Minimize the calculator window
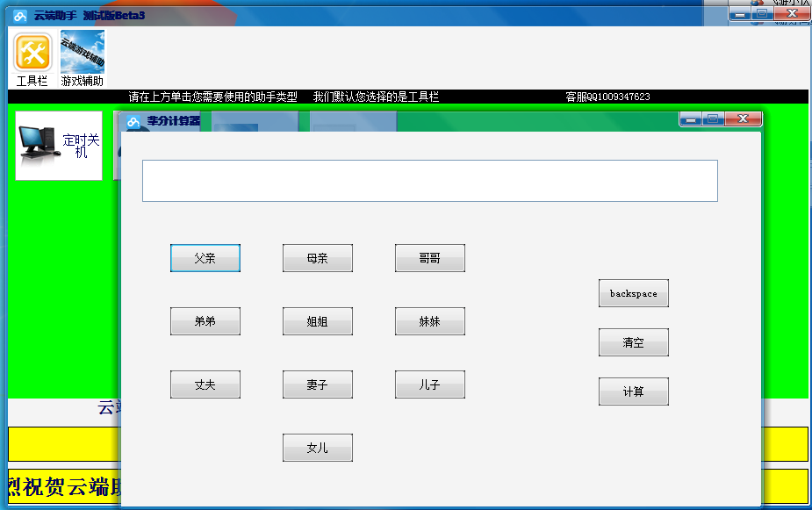Viewport: 812px width, 510px height. click(x=691, y=119)
